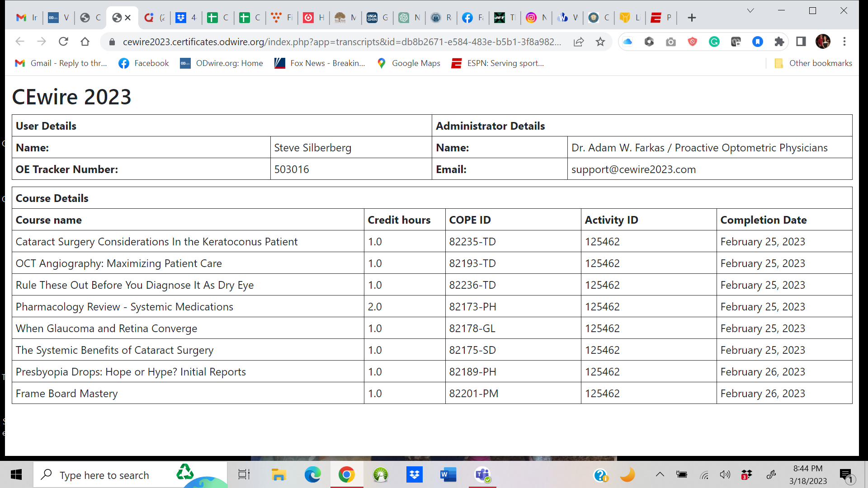
Task: Toggle the browser side panel
Action: [801, 42]
